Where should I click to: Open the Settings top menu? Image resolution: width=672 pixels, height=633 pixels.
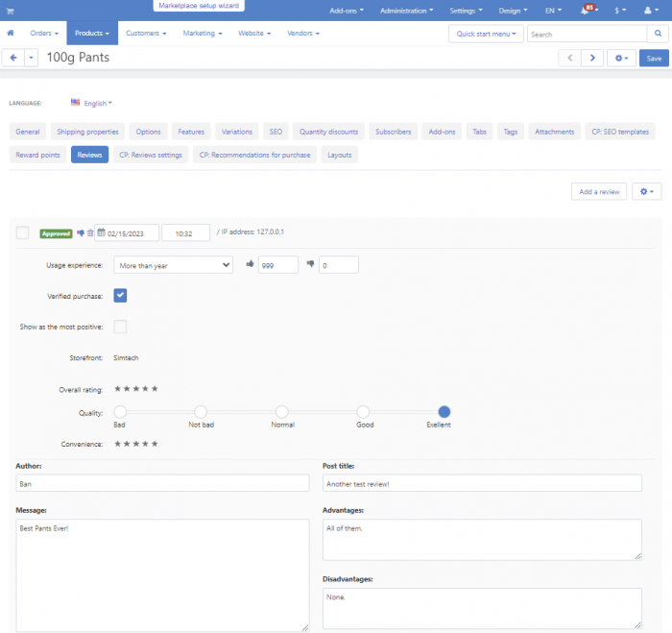[x=466, y=11]
